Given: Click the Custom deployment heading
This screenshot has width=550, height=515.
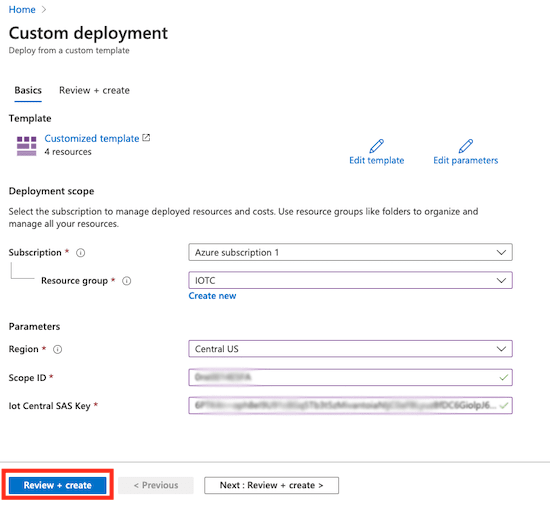Looking at the screenshot, I should coord(88,33).
